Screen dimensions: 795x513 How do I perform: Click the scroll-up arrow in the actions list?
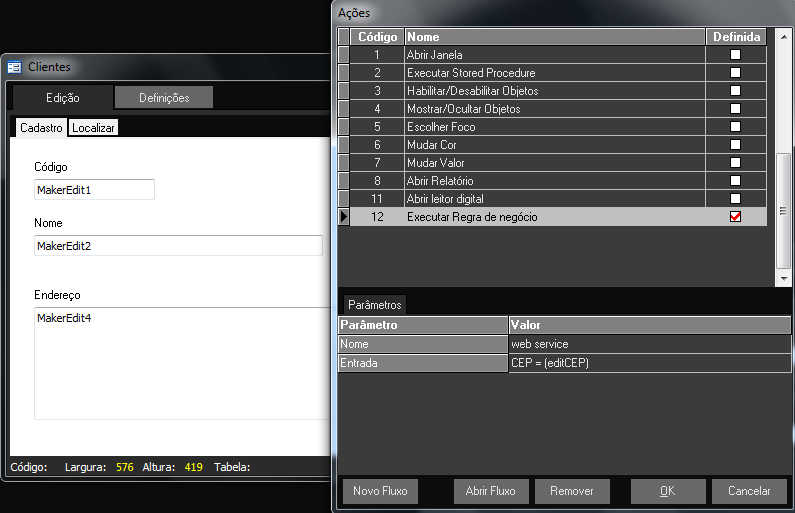(x=784, y=37)
